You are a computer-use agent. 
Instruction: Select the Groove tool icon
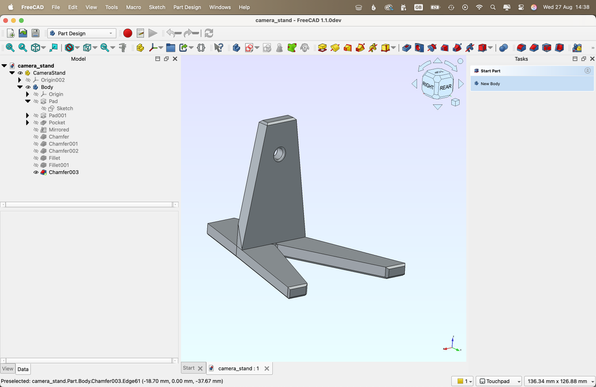click(432, 48)
